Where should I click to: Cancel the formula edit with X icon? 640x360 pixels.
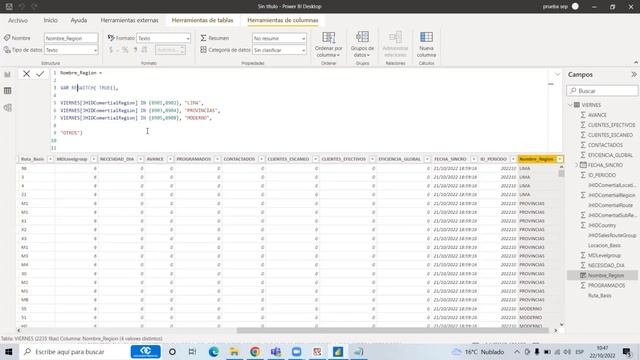(x=27, y=74)
